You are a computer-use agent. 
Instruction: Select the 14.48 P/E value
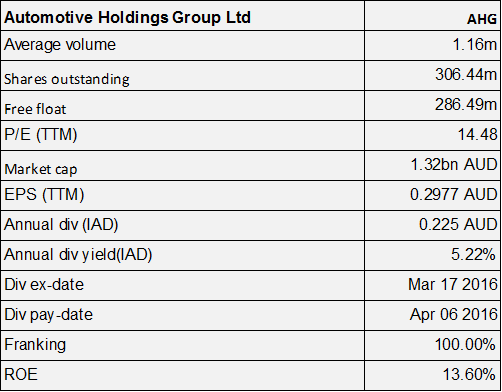tap(477, 134)
